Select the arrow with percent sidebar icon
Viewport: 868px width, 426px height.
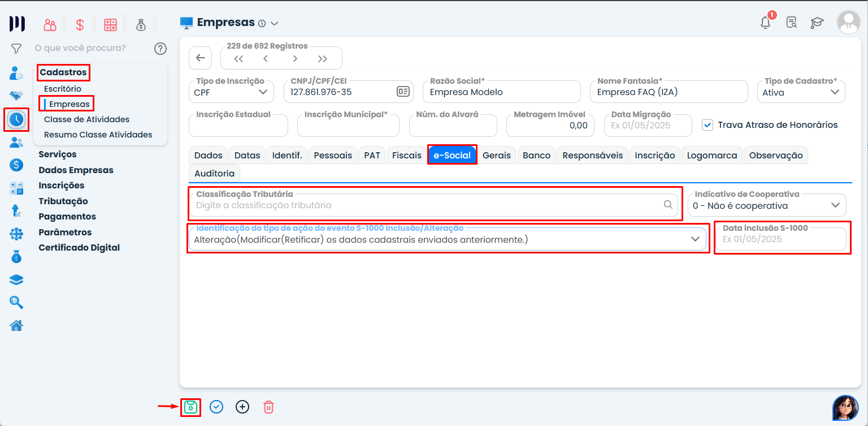tap(16, 211)
